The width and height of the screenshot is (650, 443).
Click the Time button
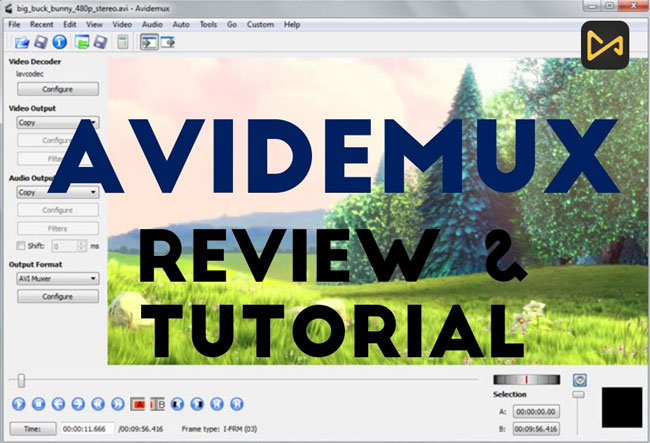33,429
